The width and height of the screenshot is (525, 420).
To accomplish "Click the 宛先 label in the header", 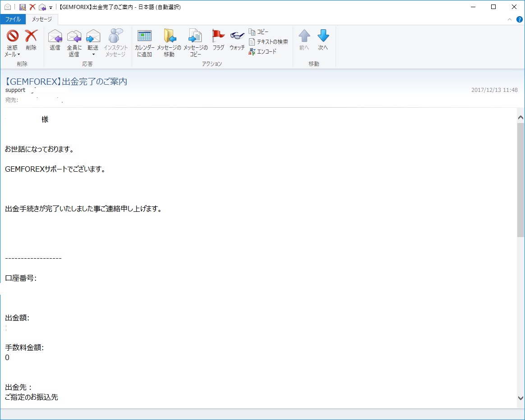I will coord(12,100).
